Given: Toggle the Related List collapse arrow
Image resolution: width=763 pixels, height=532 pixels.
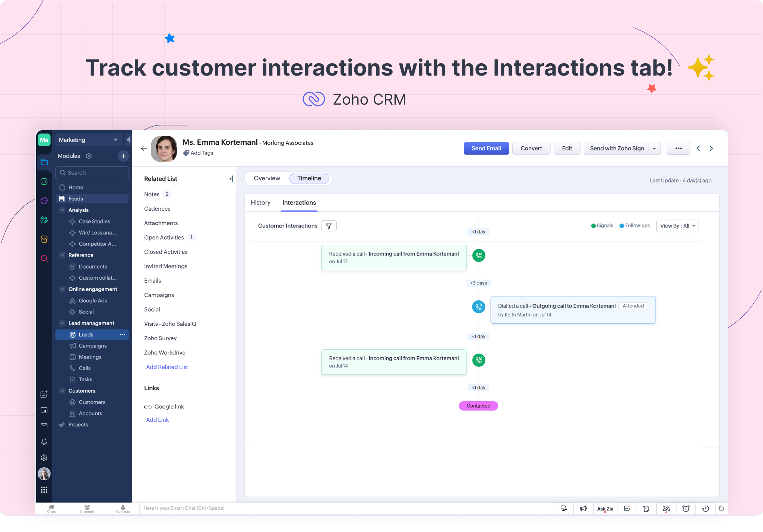Looking at the screenshot, I should pyautogui.click(x=230, y=178).
